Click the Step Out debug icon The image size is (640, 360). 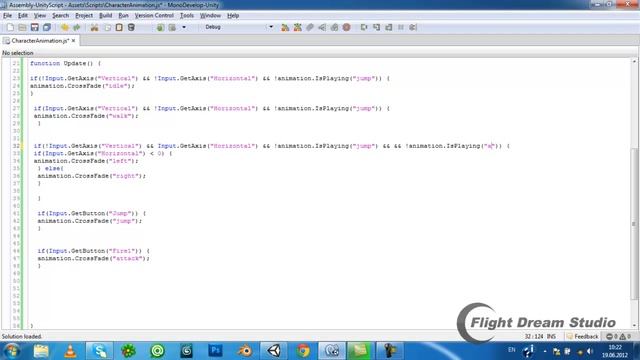click(389, 27)
